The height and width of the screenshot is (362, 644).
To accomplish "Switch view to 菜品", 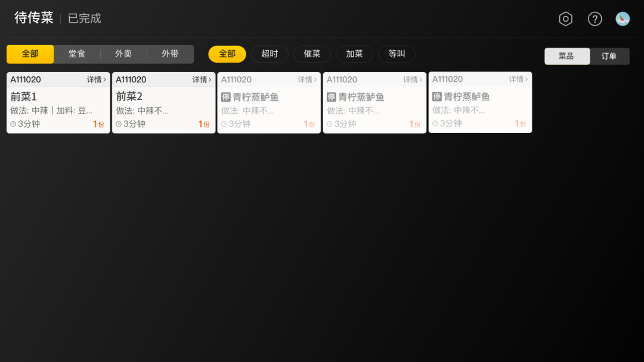I will 567,56.
